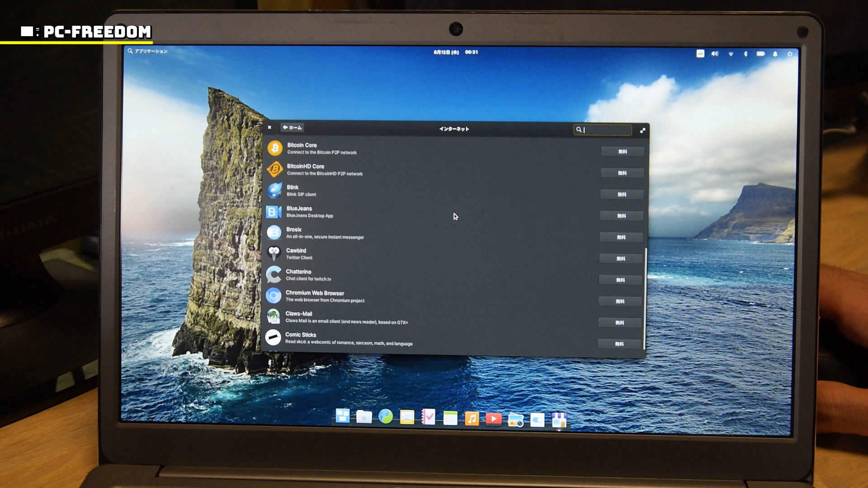Go back to Home in AppCenter
This screenshot has width=868, height=488.
point(292,127)
